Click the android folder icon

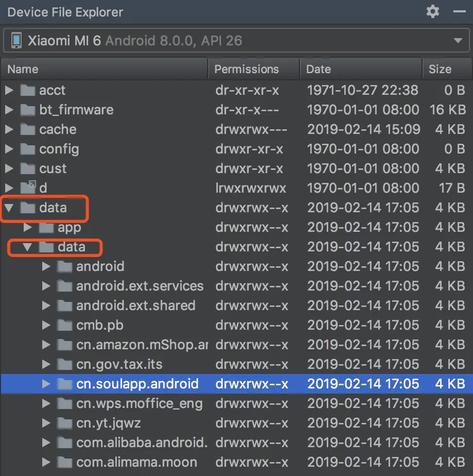pos(65,266)
